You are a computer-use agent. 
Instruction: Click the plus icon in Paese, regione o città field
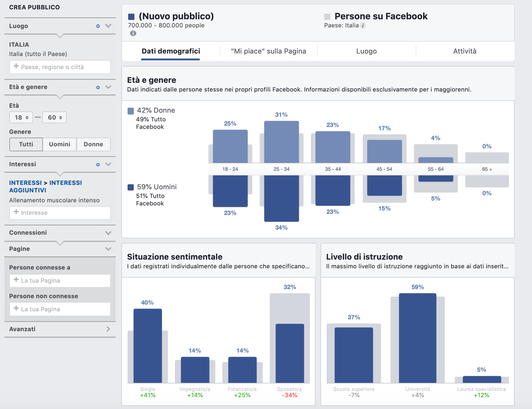pyautogui.click(x=16, y=66)
